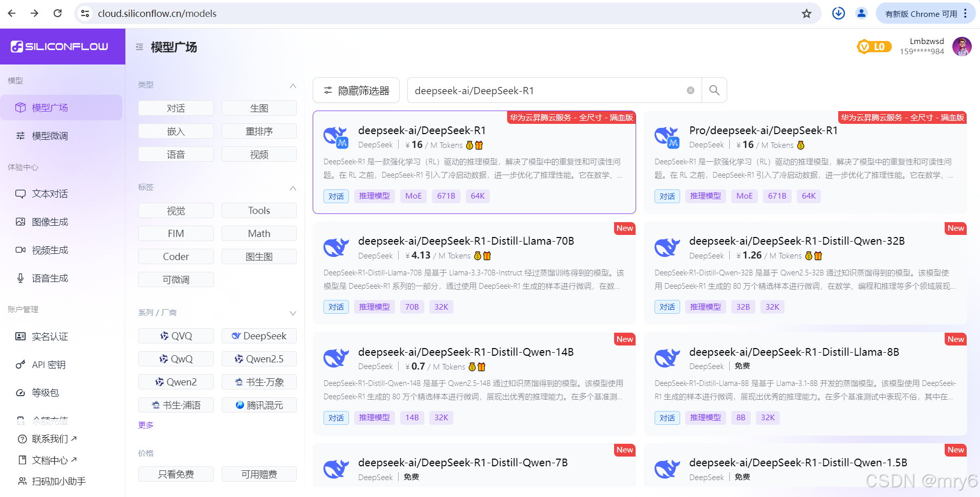View site information icon in address bar

[85, 14]
